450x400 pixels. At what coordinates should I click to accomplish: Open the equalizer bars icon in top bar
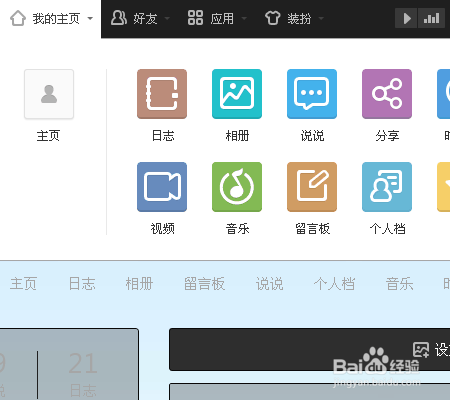pyautogui.click(x=431, y=18)
